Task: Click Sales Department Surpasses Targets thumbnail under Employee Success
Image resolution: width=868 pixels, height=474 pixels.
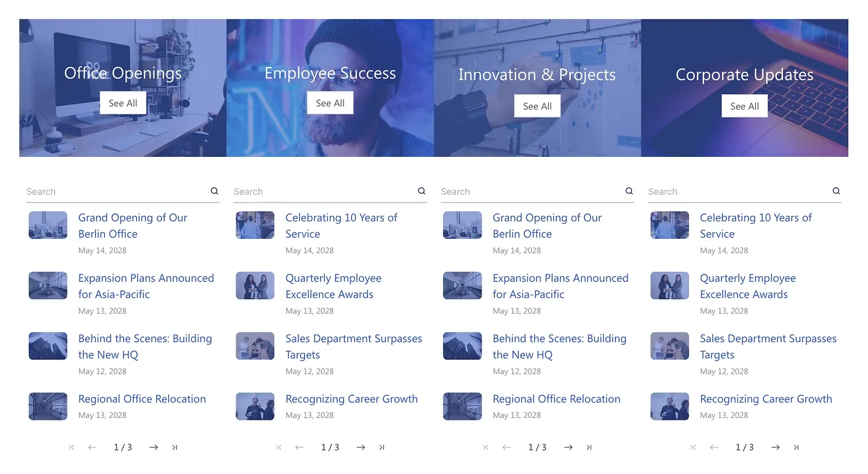Action: [x=255, y=346]
